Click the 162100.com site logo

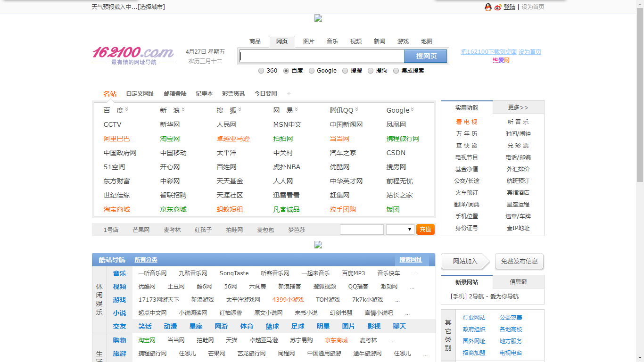(133, 55)
